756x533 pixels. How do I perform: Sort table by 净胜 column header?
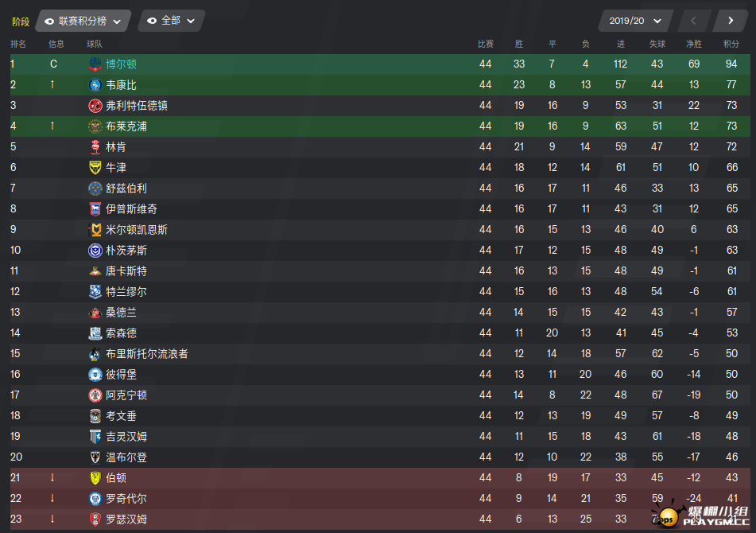click(x=694, y=44)
